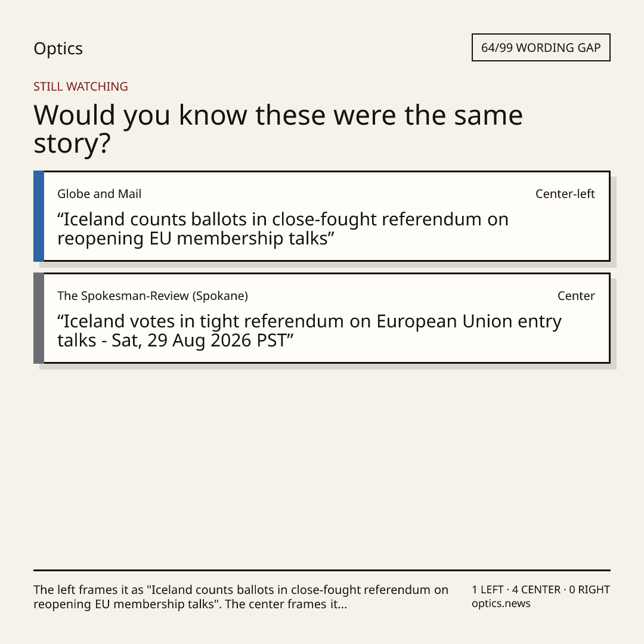Click the horizontal divider above footer
This screenshot has height=644, width=644.
[322, 570]
